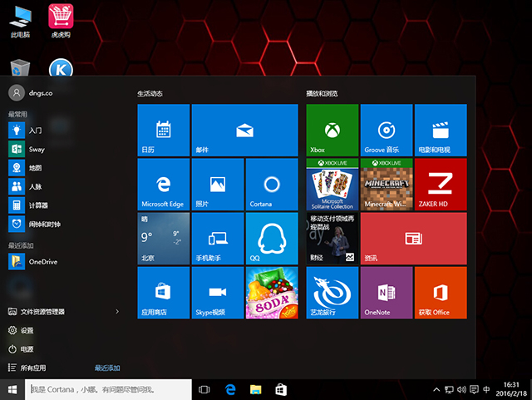Open the 应用商店 Store tile
The image size is (532, 400).
pyautogui.click(x=164, y=292)
